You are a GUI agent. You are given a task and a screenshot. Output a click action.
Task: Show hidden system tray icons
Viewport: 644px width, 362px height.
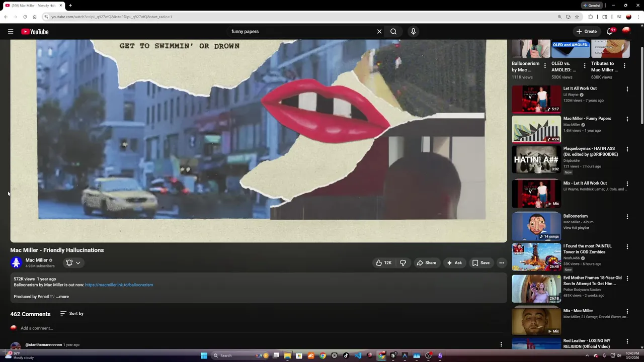587,355
